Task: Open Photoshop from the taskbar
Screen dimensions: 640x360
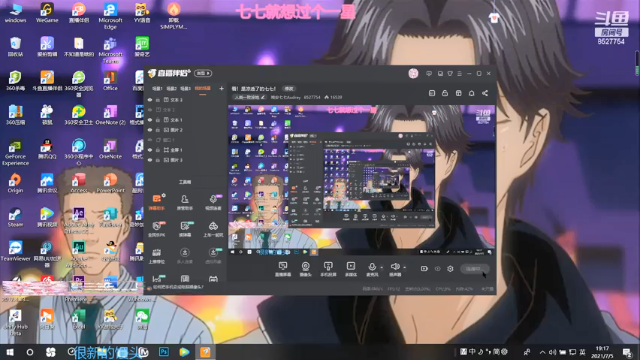Action: pyautogui.click(x=164, y=352)
